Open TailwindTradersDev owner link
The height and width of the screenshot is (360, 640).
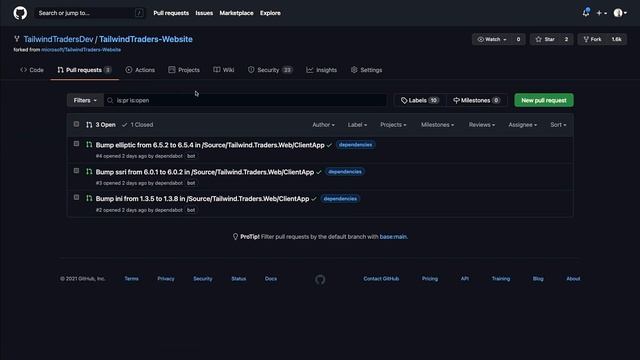click(x=58, y=39)
